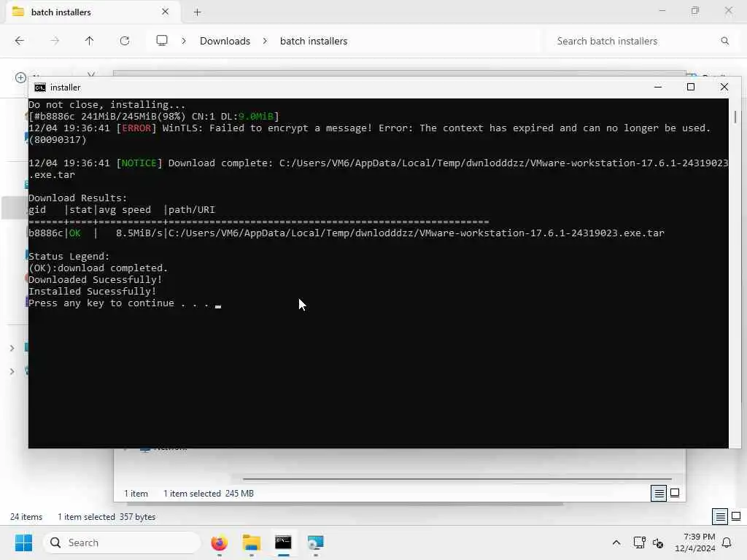Click the red ERROR tag in console
Screen dimensions: 747x560
coord(136,128)
